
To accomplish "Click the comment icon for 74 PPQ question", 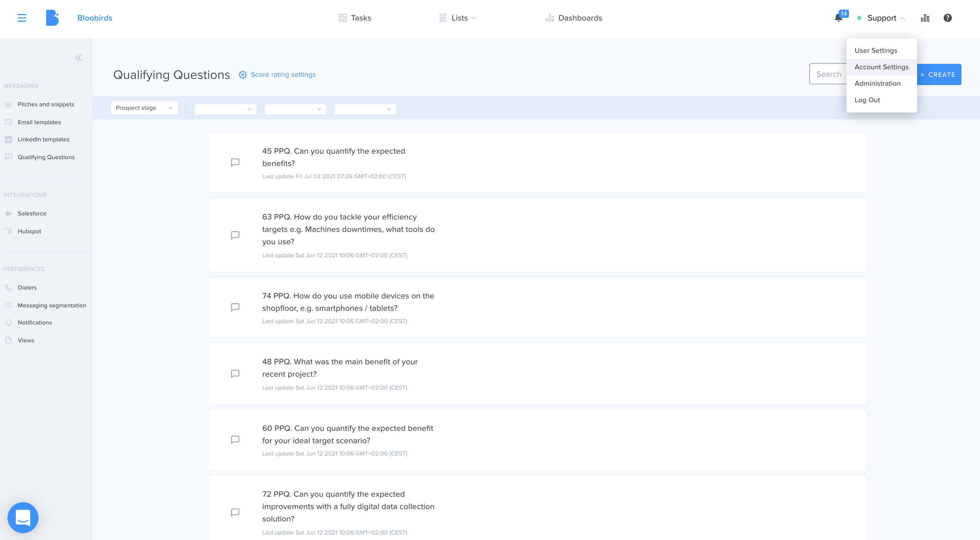I will [235, 307].
